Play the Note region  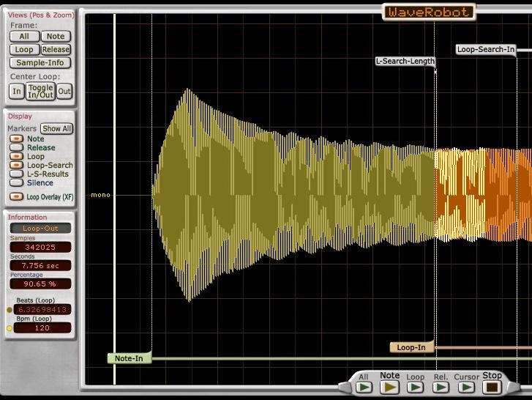click(x=389, y=388)
